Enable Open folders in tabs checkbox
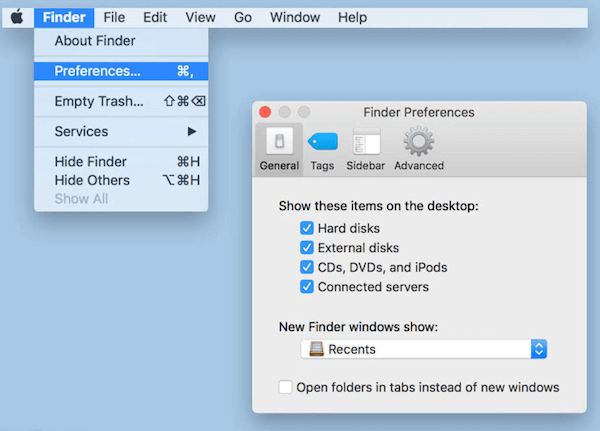Screen dimensions: 600x431 point(285,387)
